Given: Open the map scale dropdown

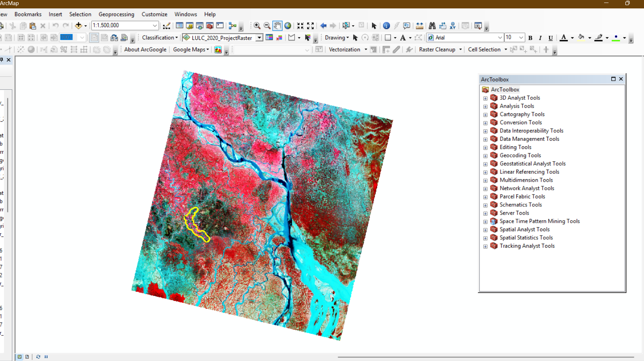Looking at the screenshot, I should pyautogui.click(x=155, y=26).
